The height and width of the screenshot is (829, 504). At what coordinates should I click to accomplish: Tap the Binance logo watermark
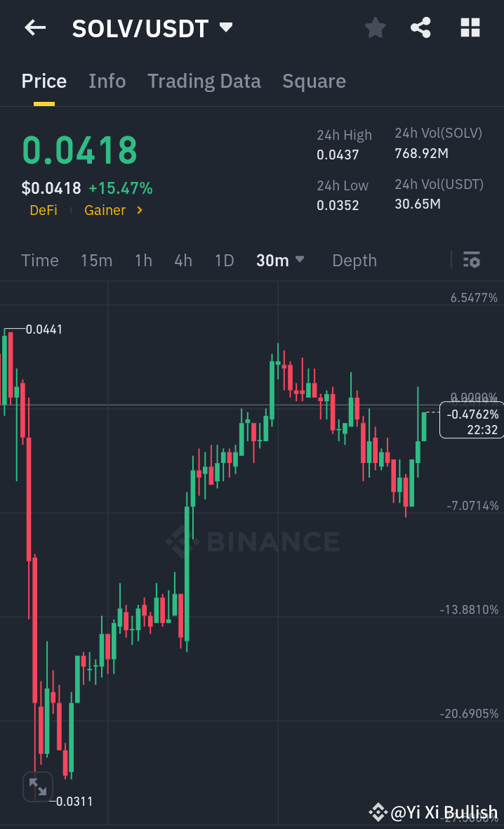click(x=252, y=541)
